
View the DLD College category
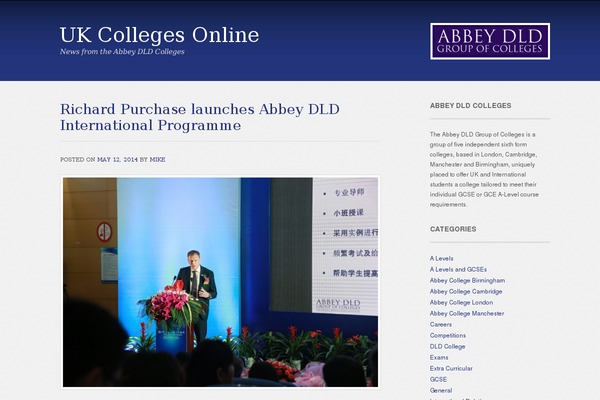(447, 346)
